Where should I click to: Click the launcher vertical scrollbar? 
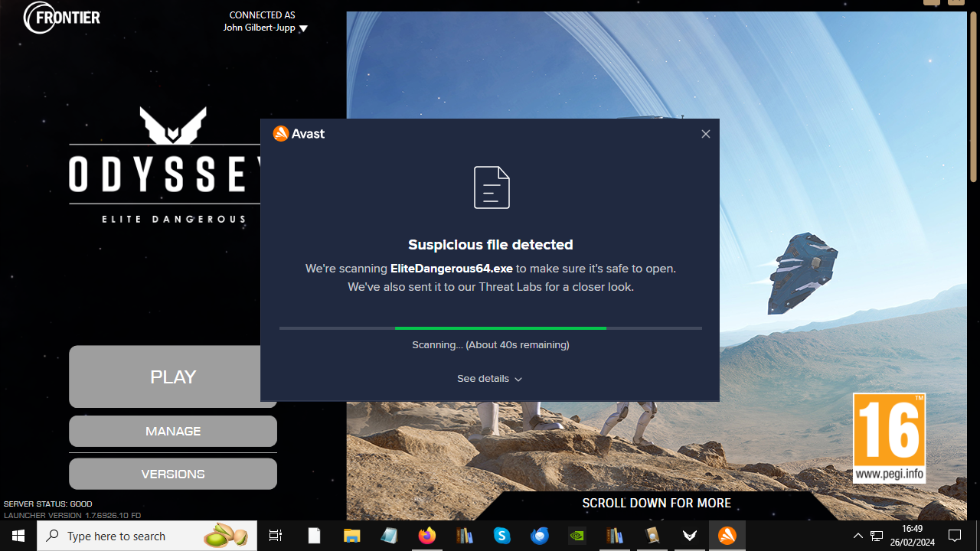pyautogui.click(x=973, y=96)
